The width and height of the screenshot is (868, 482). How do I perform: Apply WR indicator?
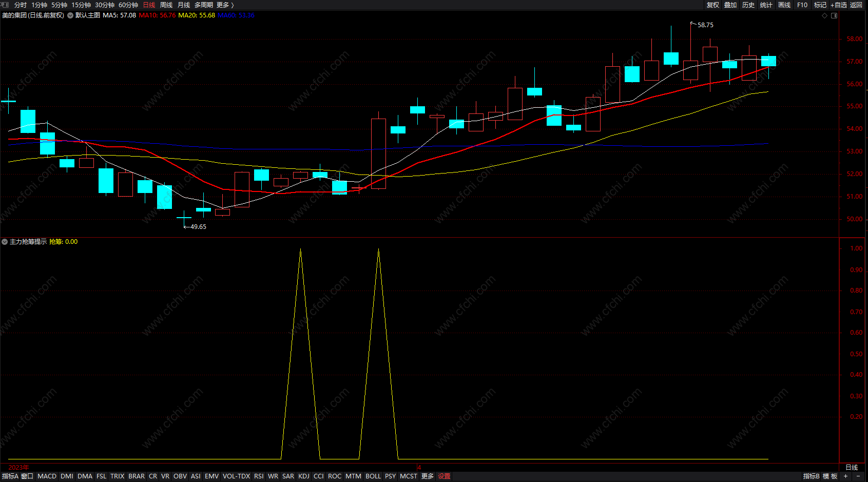(273, 476)
